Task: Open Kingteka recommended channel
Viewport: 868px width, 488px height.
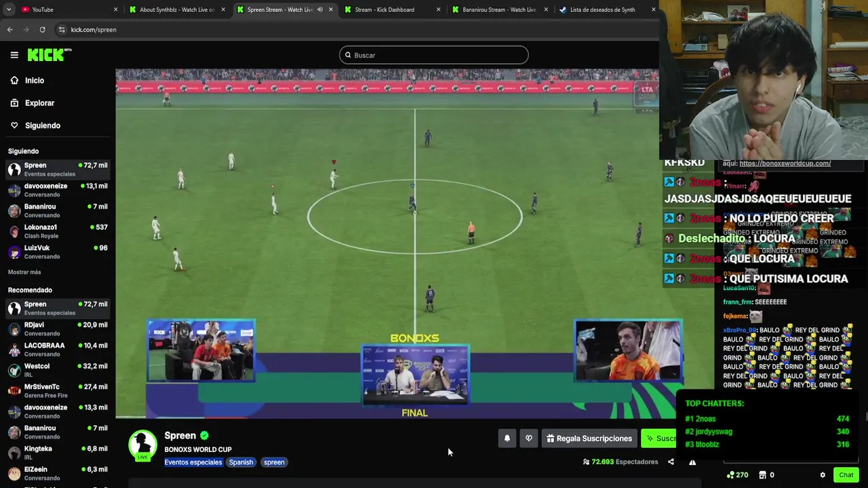Action: (58, 453)
